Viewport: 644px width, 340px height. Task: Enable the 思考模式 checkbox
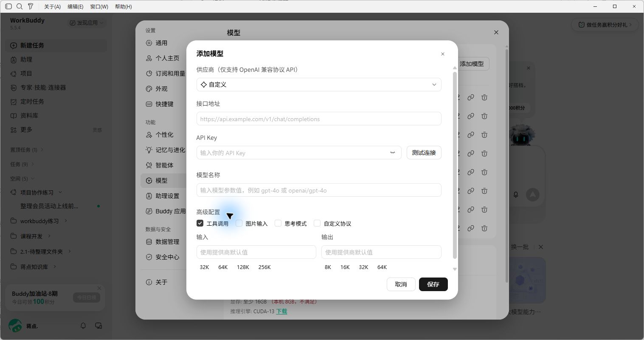click(278, 223)
